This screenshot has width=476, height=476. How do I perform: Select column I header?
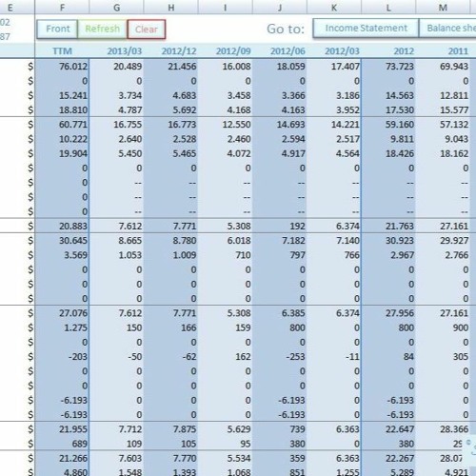coord(226,7)
